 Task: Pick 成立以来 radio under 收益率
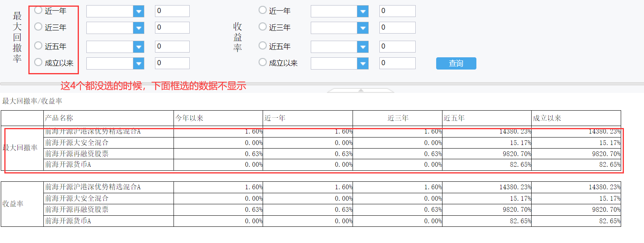(x=263, y=62)
